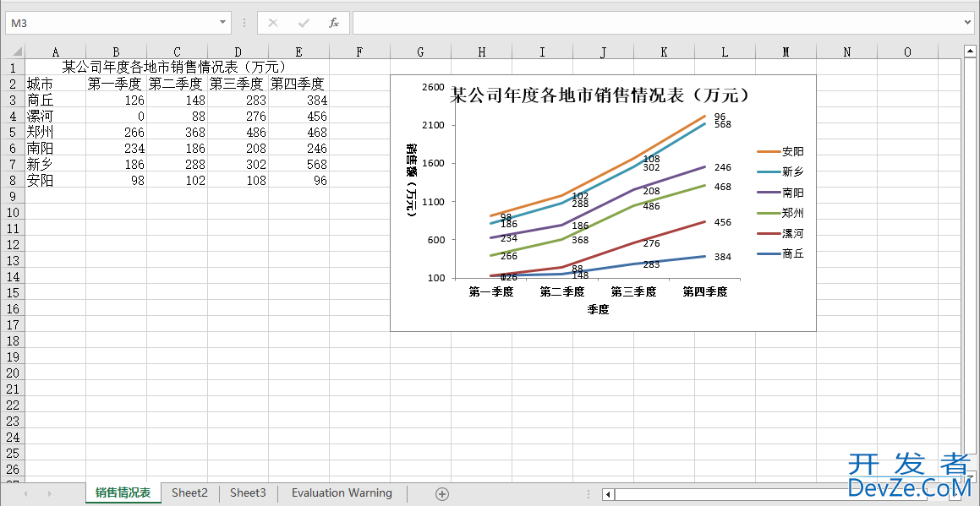Screen dimensions: 980x506
Task: Add a new sheet with the plus icon
Action: point(442,494)
